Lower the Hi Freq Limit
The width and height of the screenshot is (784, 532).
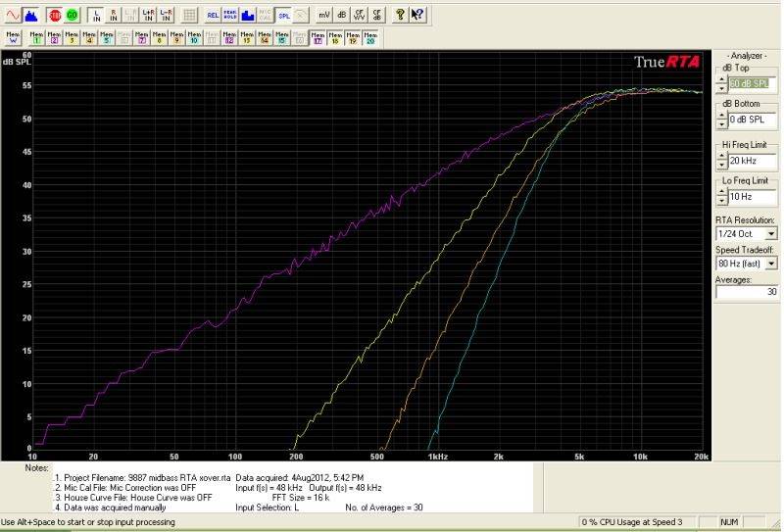[721, 166]
